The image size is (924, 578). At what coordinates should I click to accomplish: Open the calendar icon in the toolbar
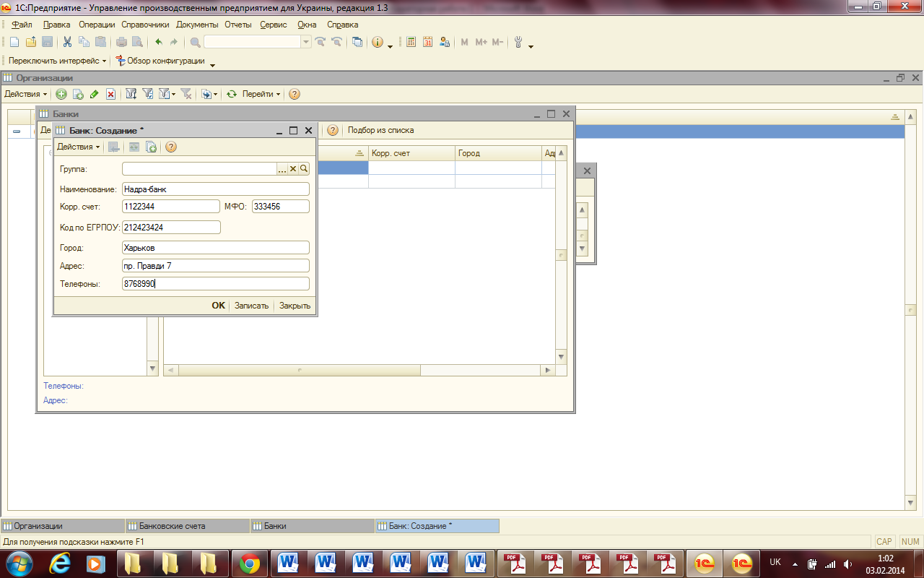(427, 42)
